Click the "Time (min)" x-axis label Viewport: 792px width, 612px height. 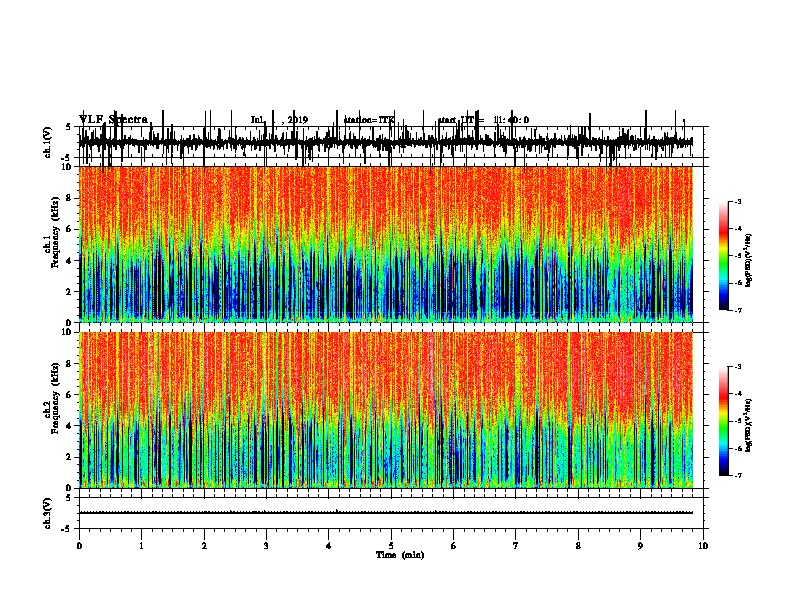pyautogui.click(x=400, y=555)
